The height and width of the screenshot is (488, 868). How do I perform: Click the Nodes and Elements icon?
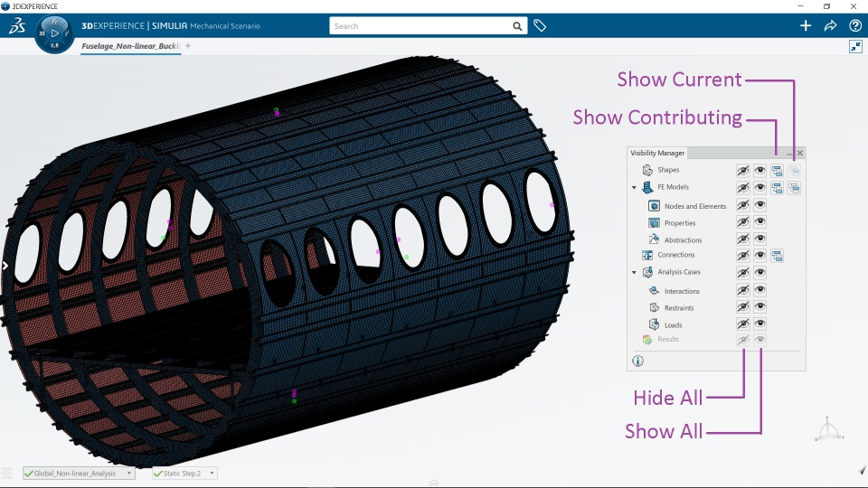pos(654,206)
